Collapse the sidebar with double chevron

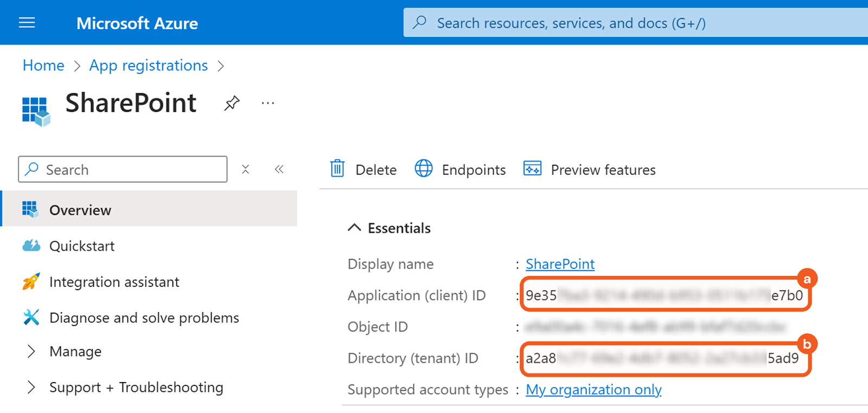(x=279, y=170)
